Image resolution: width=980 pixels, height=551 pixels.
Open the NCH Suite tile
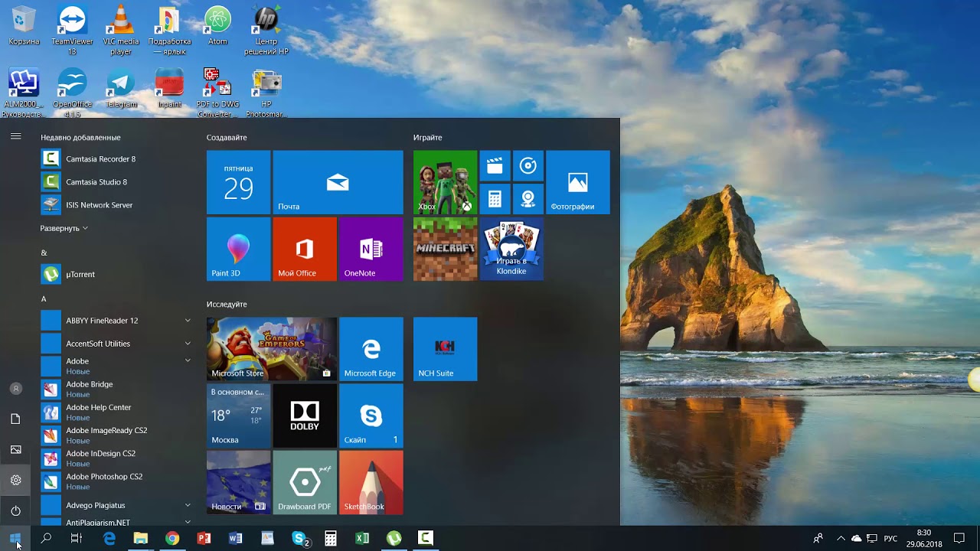[445, 349]
